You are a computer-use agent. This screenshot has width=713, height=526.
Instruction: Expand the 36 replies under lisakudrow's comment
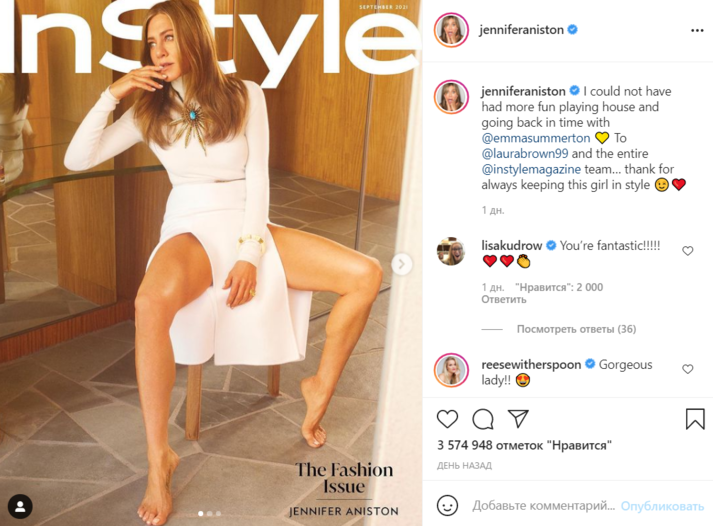[x=576, y=329]
